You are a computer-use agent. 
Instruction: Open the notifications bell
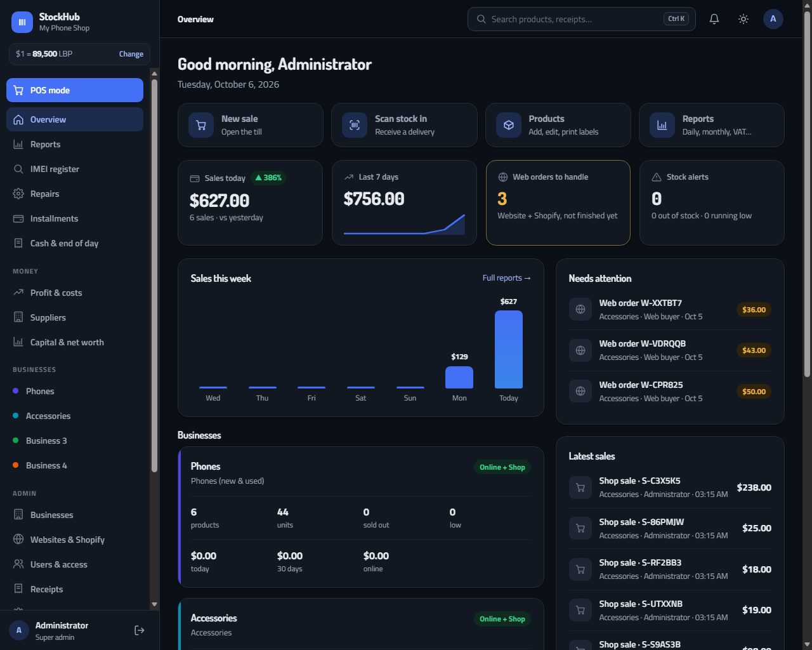point(714,19)
